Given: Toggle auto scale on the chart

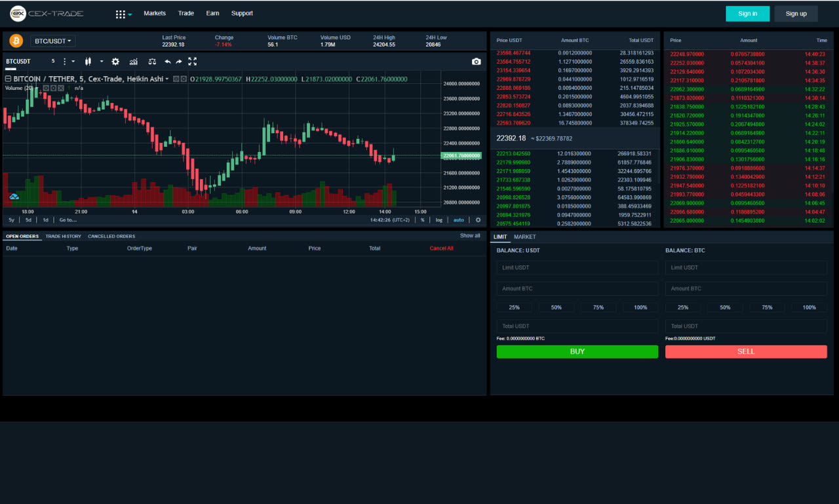Looking at the screenshot, I should click(x=459, y=220).
